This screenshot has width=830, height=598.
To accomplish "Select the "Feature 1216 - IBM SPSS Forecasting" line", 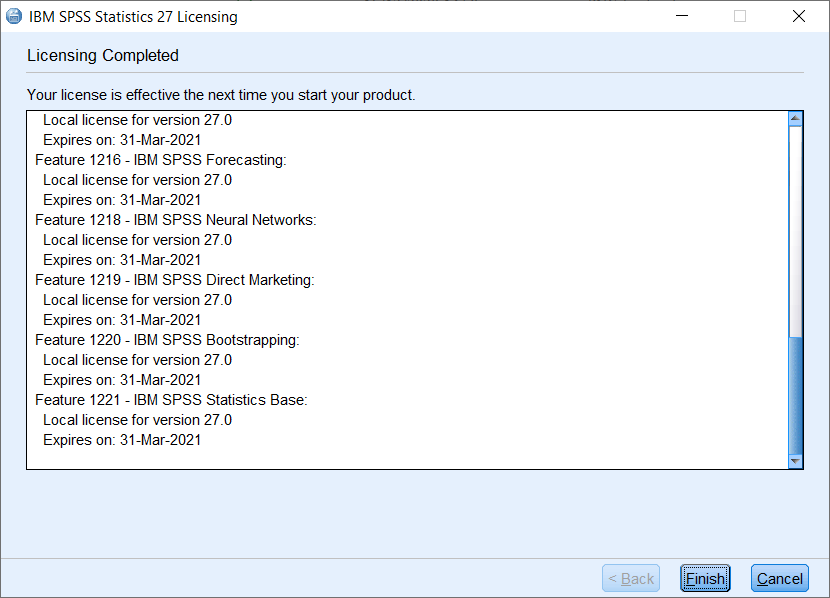I will click(161, 160).
